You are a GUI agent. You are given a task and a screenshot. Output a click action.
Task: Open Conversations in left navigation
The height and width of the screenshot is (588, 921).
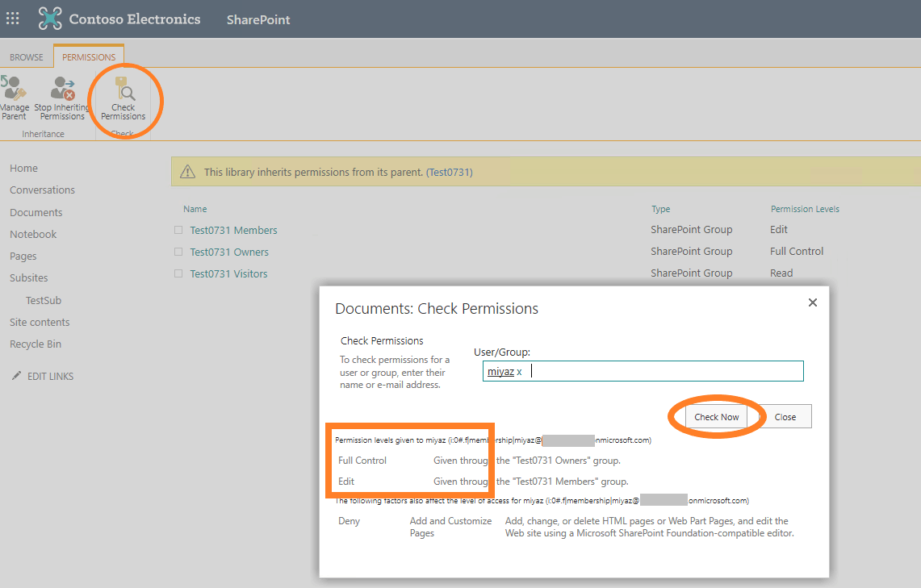point(42,190)
